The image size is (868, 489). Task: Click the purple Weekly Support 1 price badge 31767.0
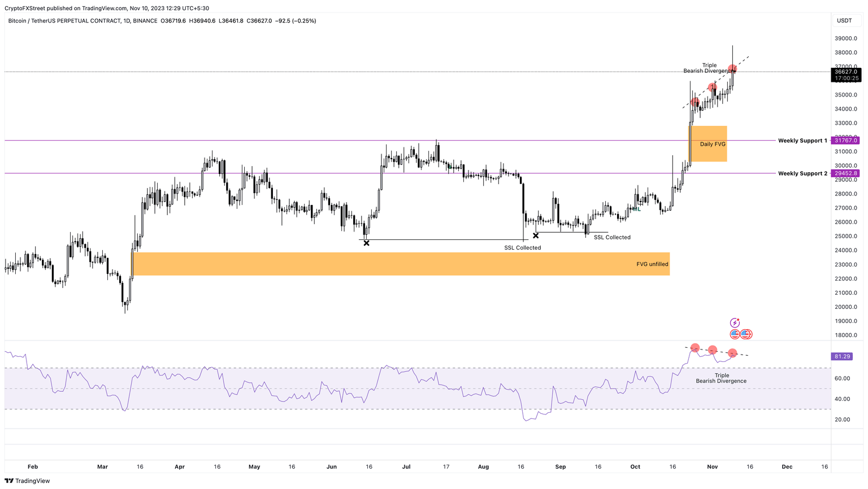click(x=844, y=140)
